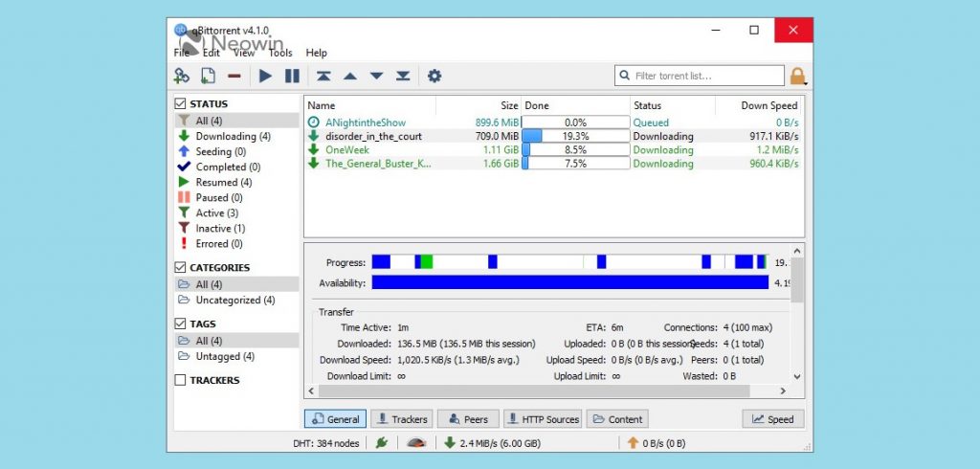Select the Untagged (4) tag filter

click(236, 356)
